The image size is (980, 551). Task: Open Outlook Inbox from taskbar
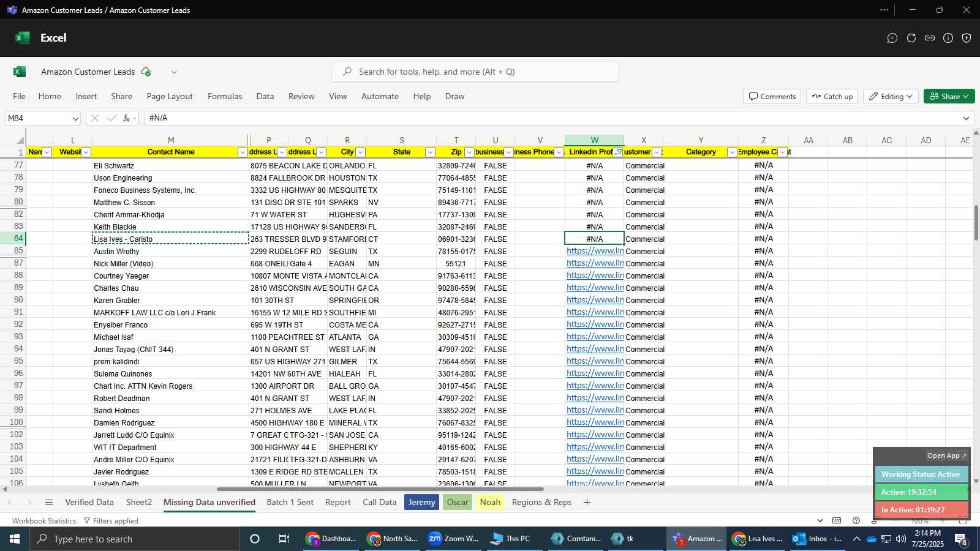[x=818, y=539]
